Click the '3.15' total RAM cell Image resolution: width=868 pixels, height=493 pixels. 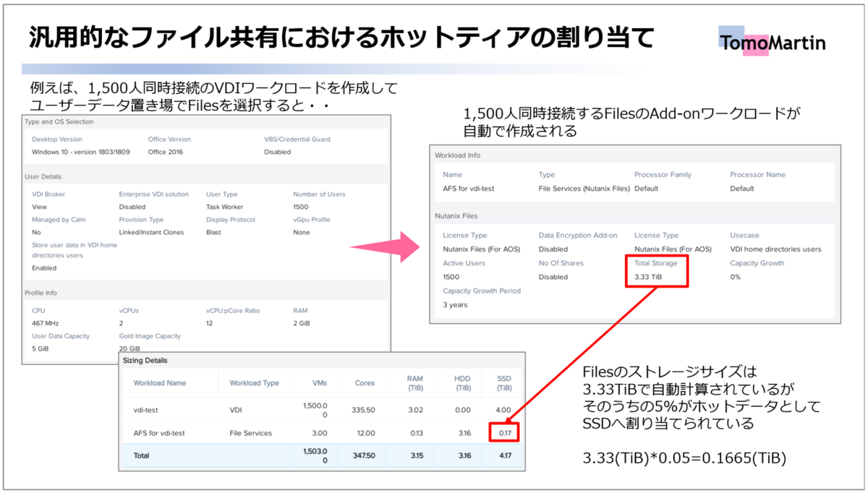(415, 456)
